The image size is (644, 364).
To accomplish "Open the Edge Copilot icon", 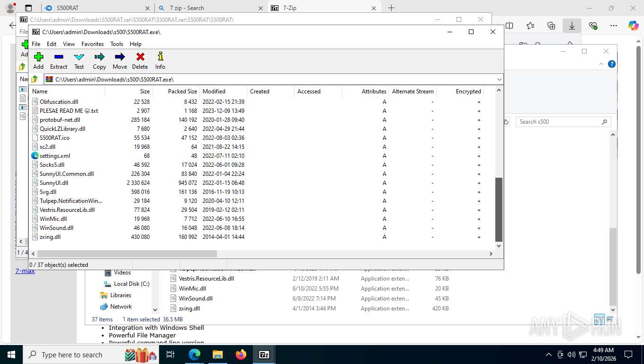I will point(634,26).
